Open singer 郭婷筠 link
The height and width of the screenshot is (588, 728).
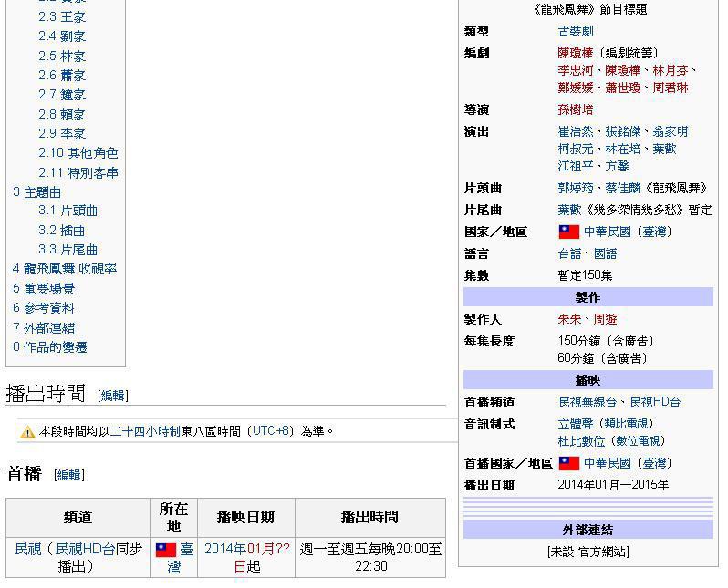pyautogui.click(x=576, y=188)
